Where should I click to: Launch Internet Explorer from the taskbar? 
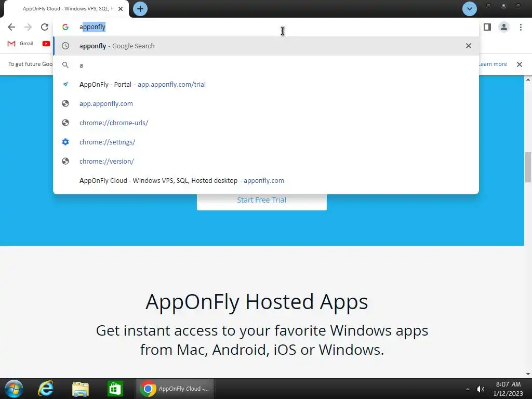[x=46, y=389]
